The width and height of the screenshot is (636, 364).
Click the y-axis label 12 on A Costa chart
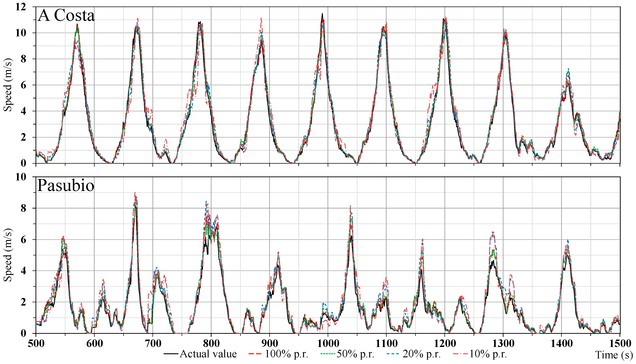(20, 7)
